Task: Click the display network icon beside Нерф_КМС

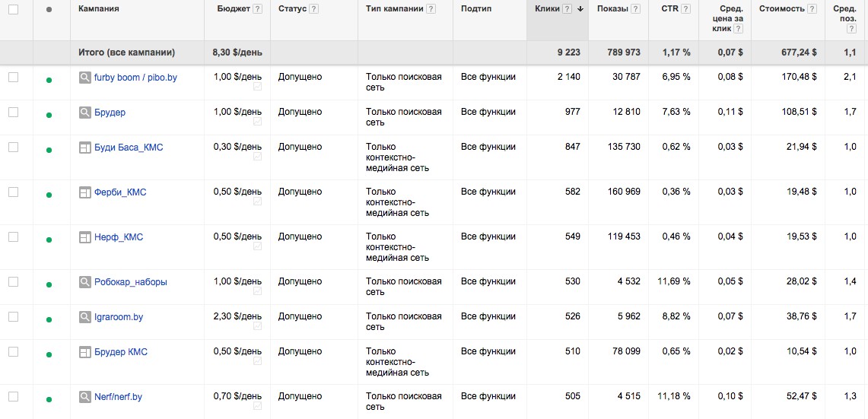Action: (x=85, y=238)
